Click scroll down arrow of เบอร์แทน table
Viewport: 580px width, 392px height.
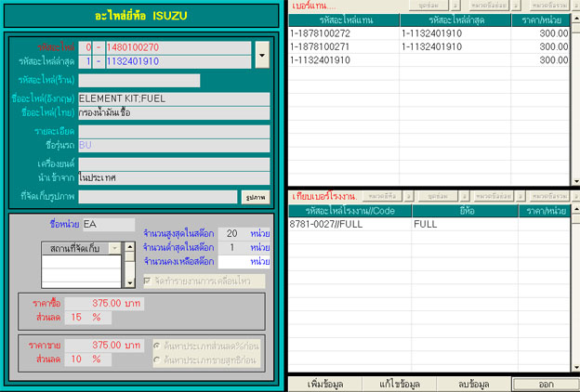[x=575, y=181]
